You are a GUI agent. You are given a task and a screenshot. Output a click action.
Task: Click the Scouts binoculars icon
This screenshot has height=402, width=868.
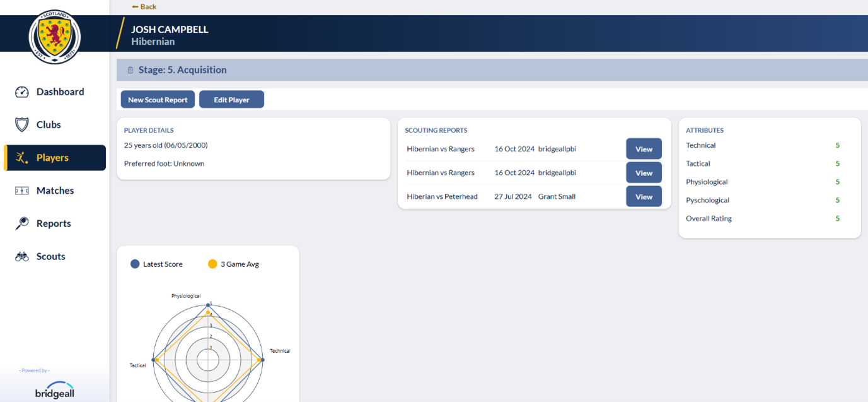click(x=22, y=257)
